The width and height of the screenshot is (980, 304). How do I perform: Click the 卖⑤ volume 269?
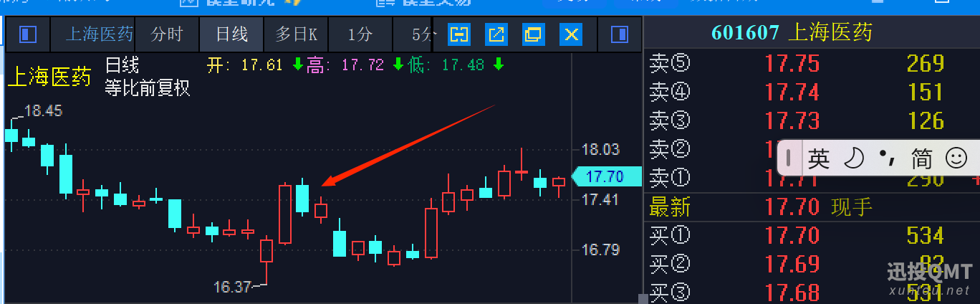[x=925, y=64]
